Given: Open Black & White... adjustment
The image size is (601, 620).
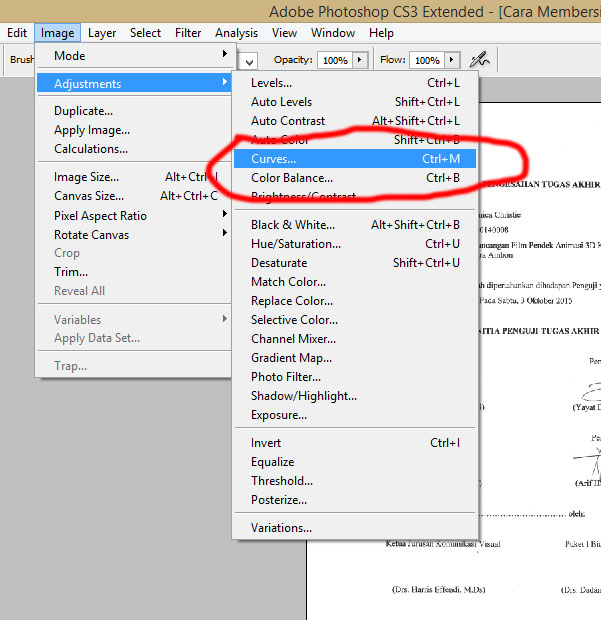Looking at the screenshot, I should coord(355,225).
